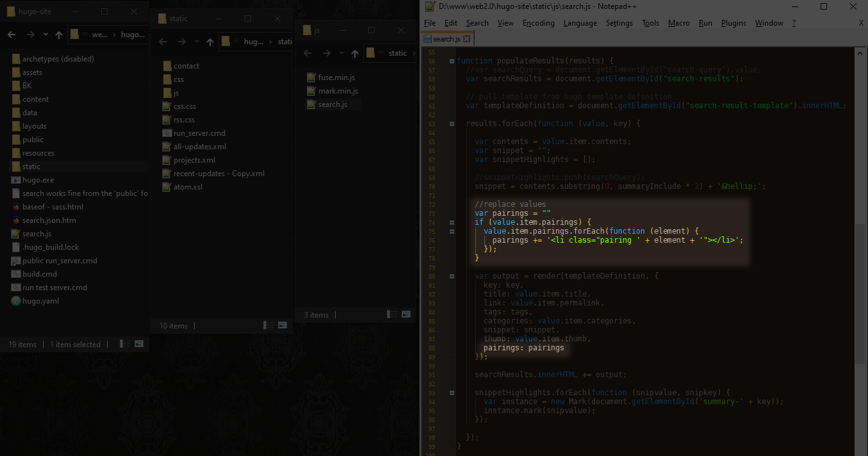
Task: Collapse the results.forEach fold marker on line 63
Action: pyautogui.click(x=452, y=124)
